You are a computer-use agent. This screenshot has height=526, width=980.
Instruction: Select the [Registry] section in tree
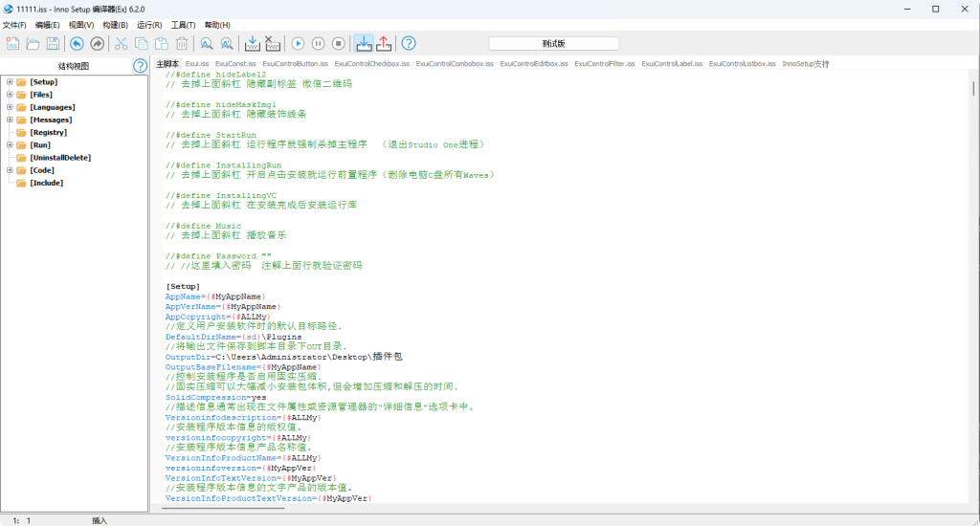(48, 132)
